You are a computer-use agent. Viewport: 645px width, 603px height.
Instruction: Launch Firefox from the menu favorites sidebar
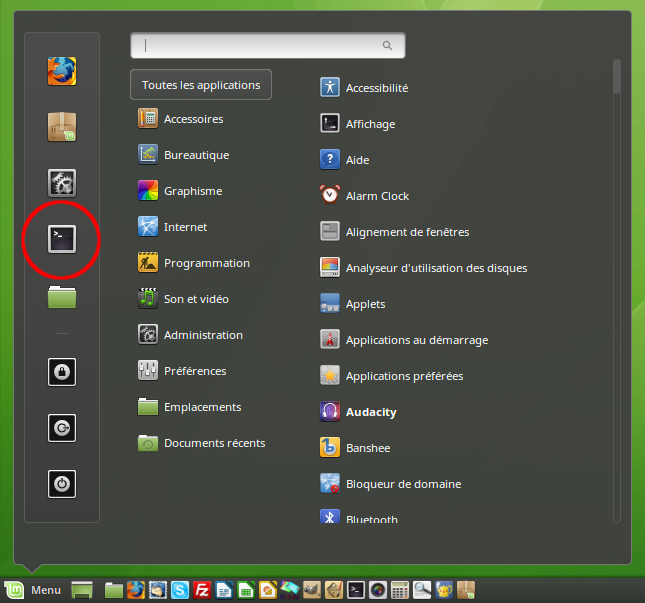pyautogui.click(x=62, y=71)
